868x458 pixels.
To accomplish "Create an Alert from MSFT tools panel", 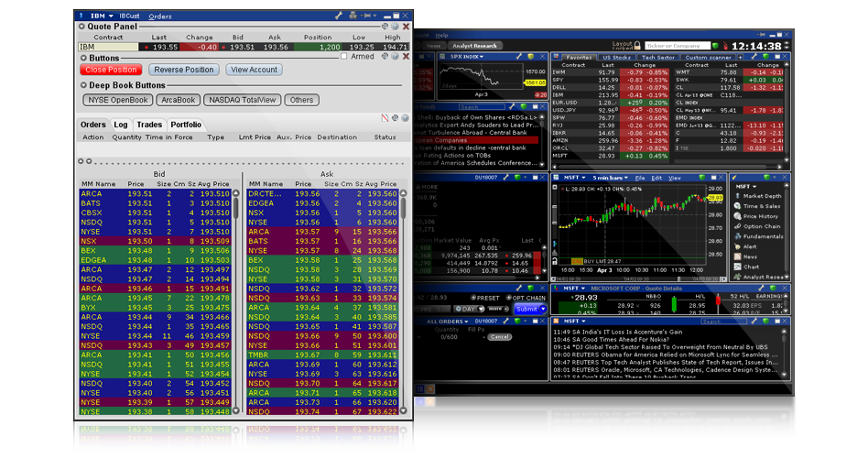I will pyautogui.click(x=745, y=246).
